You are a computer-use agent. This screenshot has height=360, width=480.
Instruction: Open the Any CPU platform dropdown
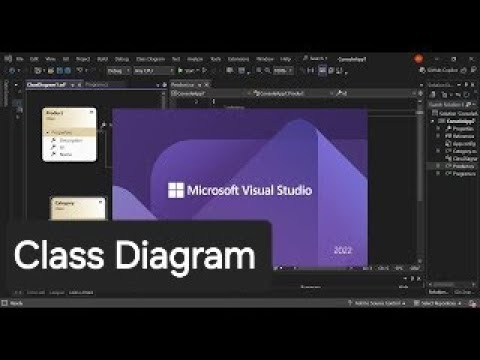[x=154, y=71]
